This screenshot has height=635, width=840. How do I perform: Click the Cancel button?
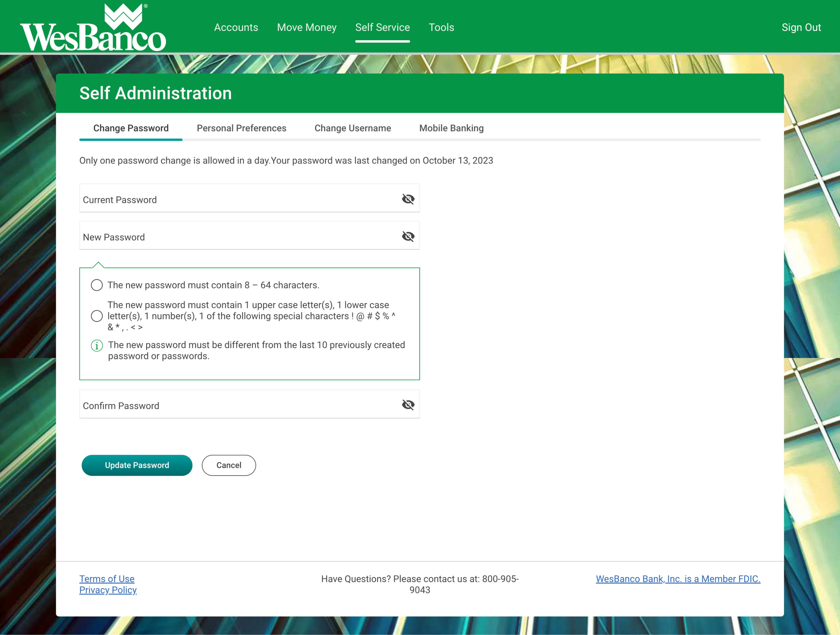coord(229,465)
